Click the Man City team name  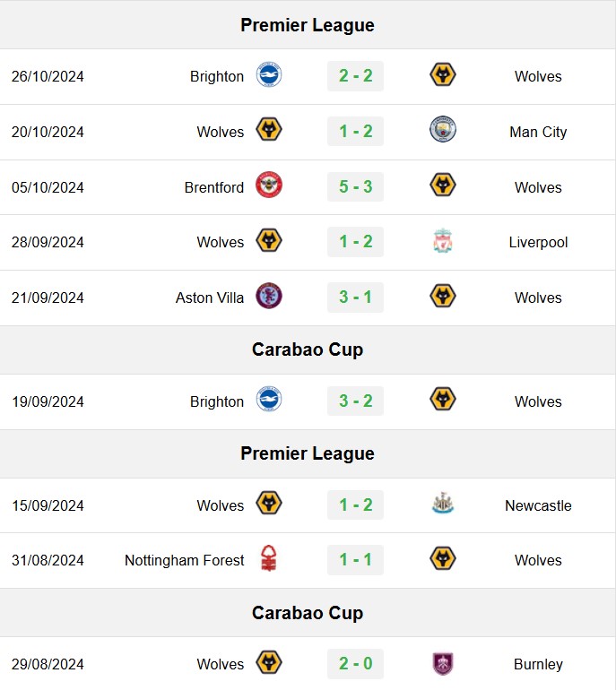click(538, 132)
